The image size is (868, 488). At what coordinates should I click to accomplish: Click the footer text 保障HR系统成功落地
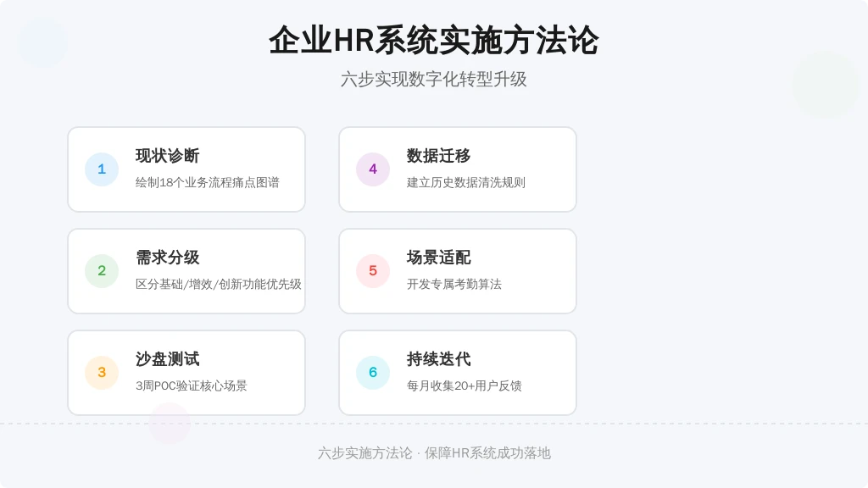(x=487, y=453)
